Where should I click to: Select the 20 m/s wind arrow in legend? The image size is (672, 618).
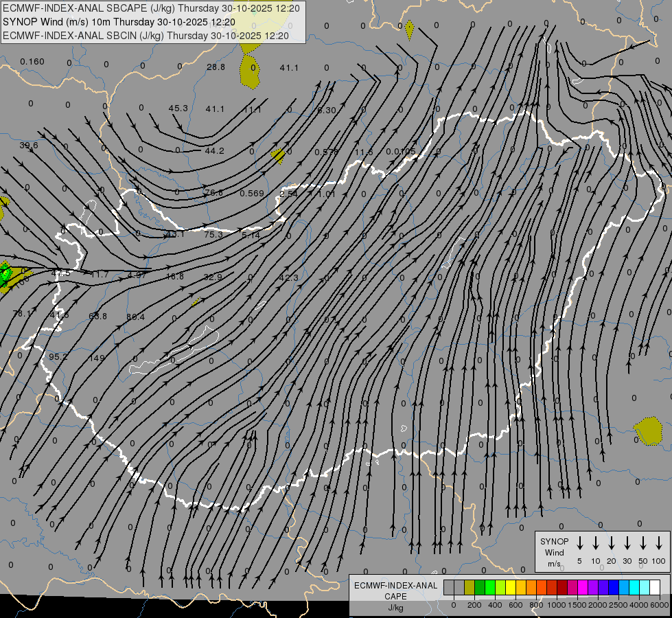(612, 543)
